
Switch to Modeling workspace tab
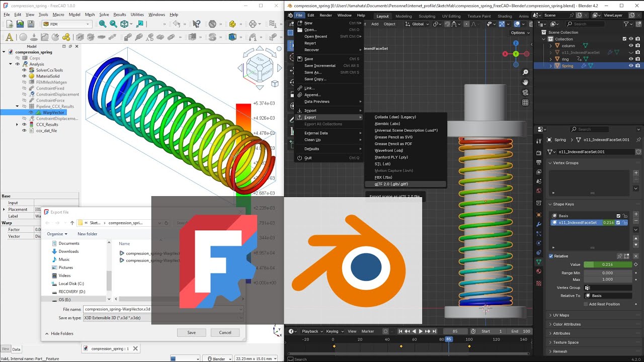tap(404, 16)
